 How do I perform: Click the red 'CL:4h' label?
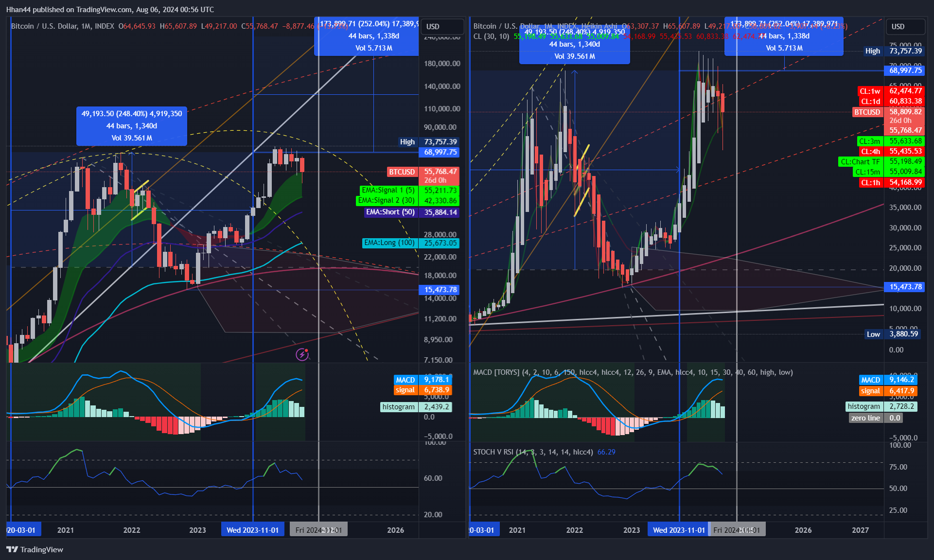(870, 151)
